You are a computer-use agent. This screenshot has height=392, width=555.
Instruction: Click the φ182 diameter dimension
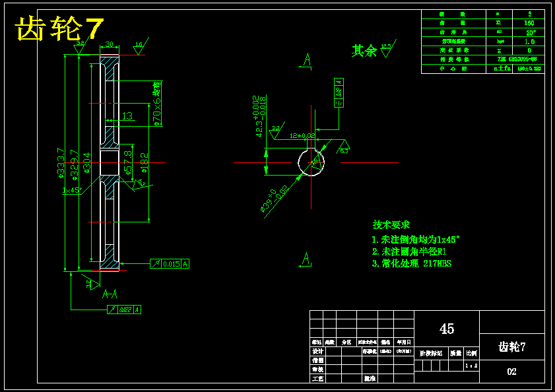[x=144, y=162]
